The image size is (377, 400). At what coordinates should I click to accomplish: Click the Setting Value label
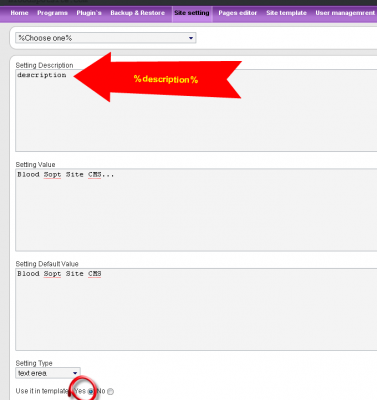tap(35, 165)
